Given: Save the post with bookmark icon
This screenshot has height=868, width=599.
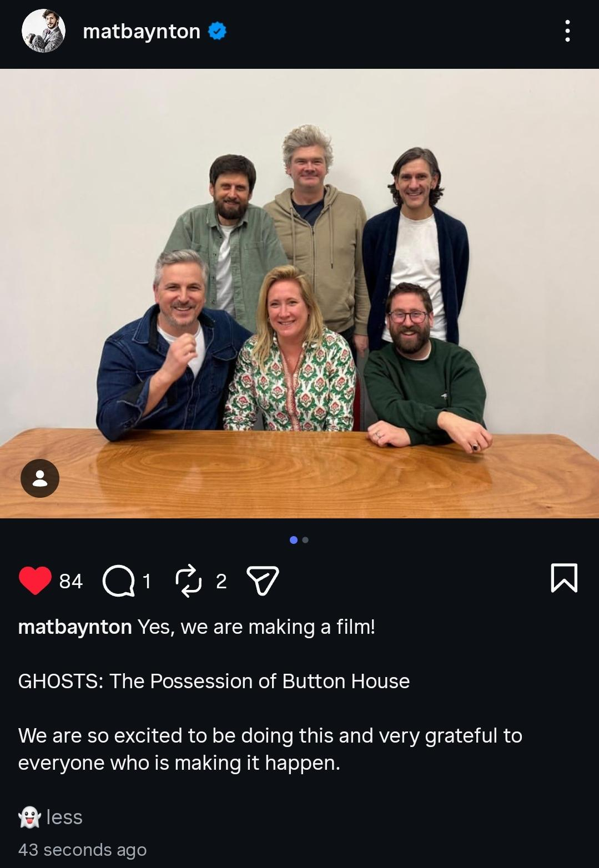Looking at the screenshot, I should 564,578.
